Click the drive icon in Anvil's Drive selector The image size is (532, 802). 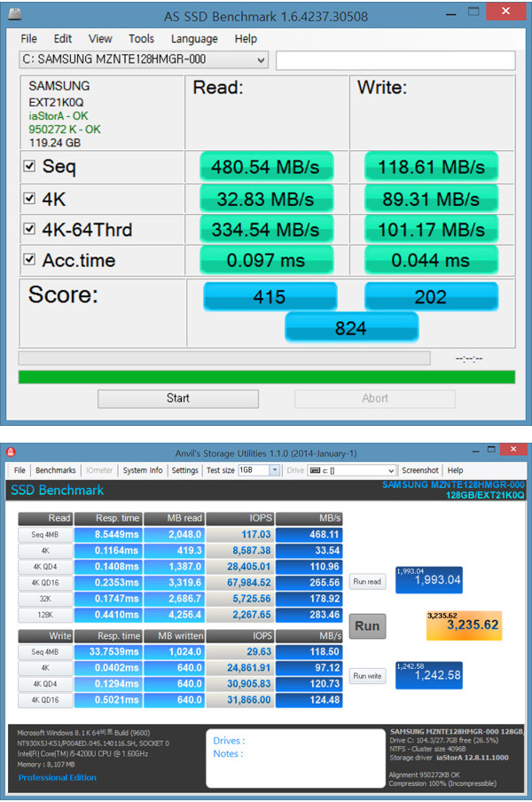[x=316, y=470]
